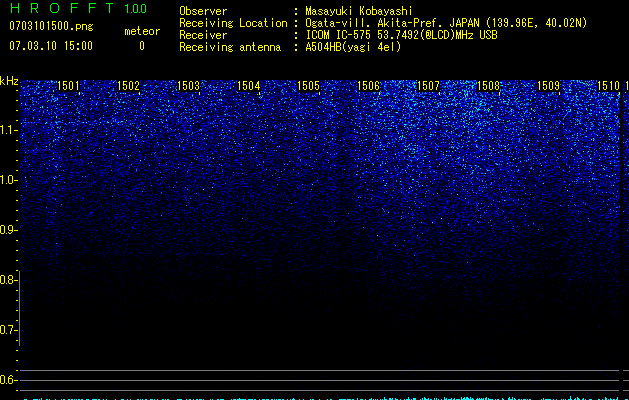
Task: Click the ICOM IC-575 receiver text
Action: (401, 35)
